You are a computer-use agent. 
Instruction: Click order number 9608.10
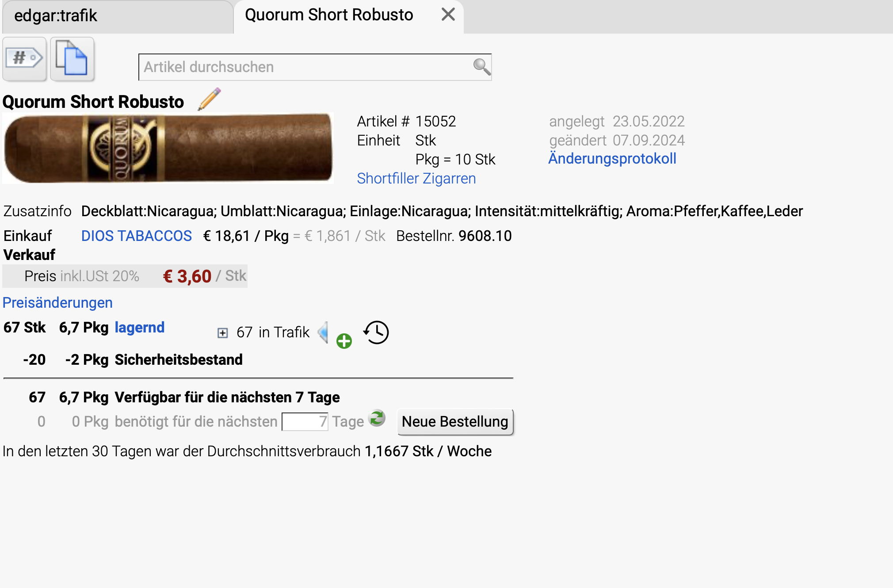click(485, 236)
